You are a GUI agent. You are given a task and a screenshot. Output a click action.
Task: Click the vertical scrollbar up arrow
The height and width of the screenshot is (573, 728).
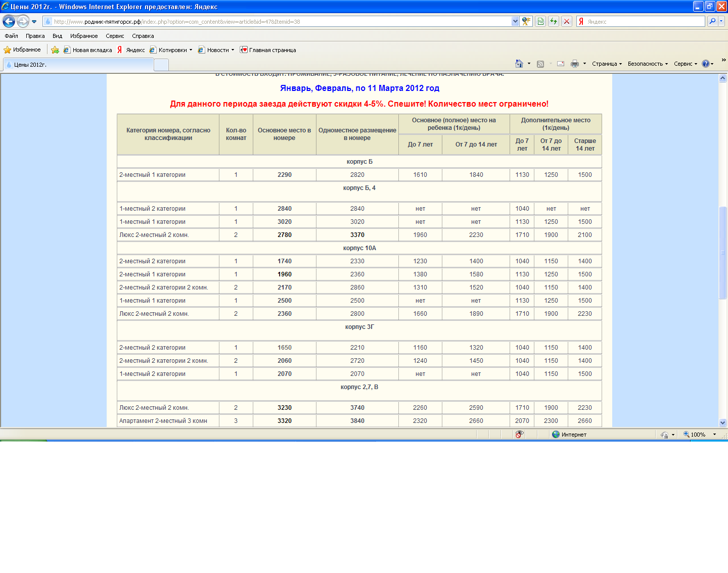click(723, 78)
